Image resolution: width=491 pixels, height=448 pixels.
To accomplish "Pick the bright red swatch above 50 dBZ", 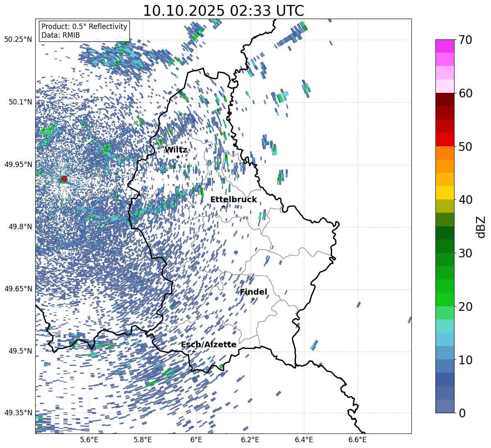I will pyautogui.click(x=445, y=140).
